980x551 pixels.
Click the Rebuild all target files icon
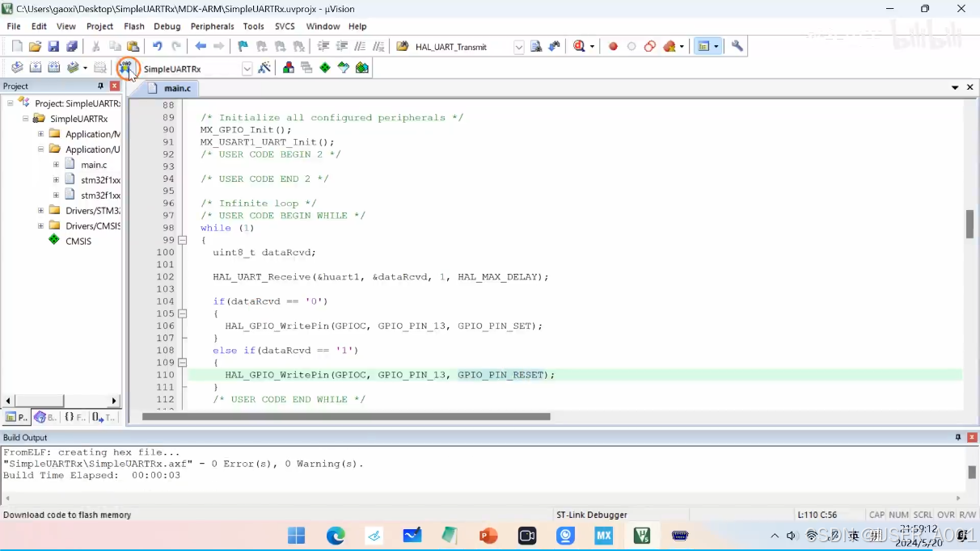(x=54, y=68)
